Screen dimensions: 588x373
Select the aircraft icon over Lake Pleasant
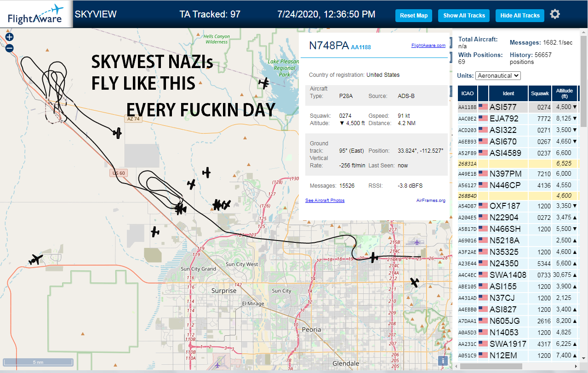263,83
